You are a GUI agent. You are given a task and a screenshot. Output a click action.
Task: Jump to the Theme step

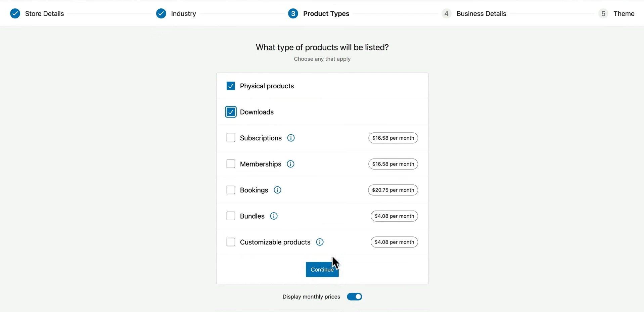click(x=624, y=14)
